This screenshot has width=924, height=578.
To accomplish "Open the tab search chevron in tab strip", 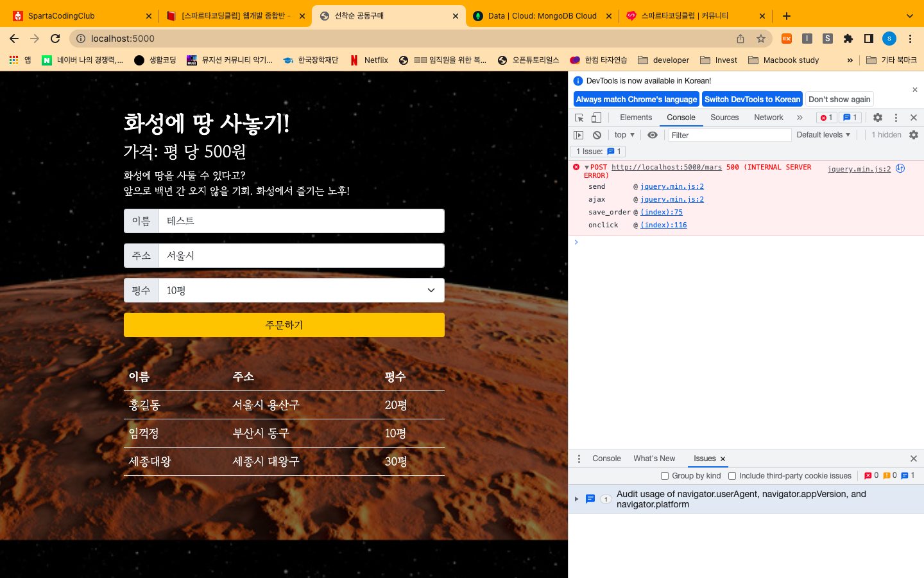I will click(910, 16).
